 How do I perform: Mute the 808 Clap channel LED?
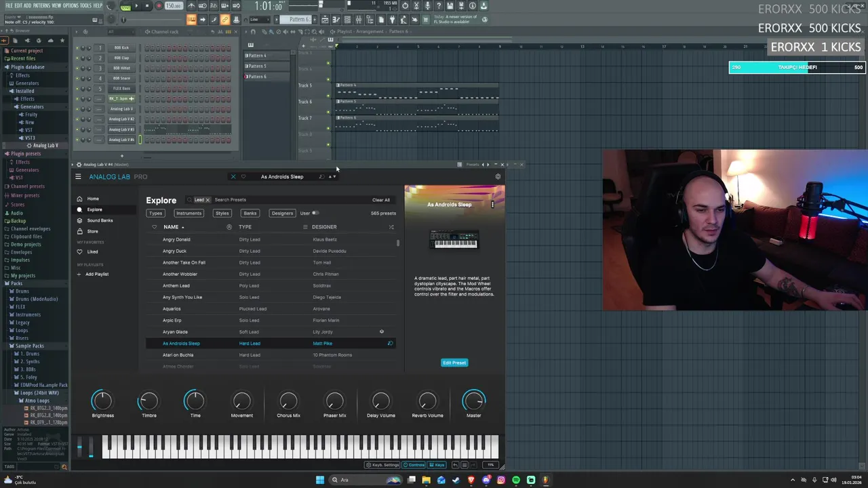(77, 58)
